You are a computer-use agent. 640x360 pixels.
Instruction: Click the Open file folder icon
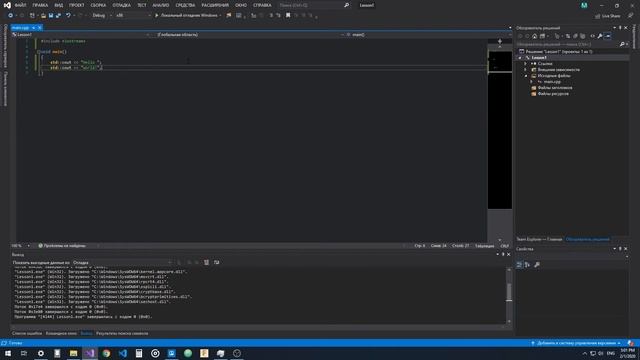click(x=43, y=16)
